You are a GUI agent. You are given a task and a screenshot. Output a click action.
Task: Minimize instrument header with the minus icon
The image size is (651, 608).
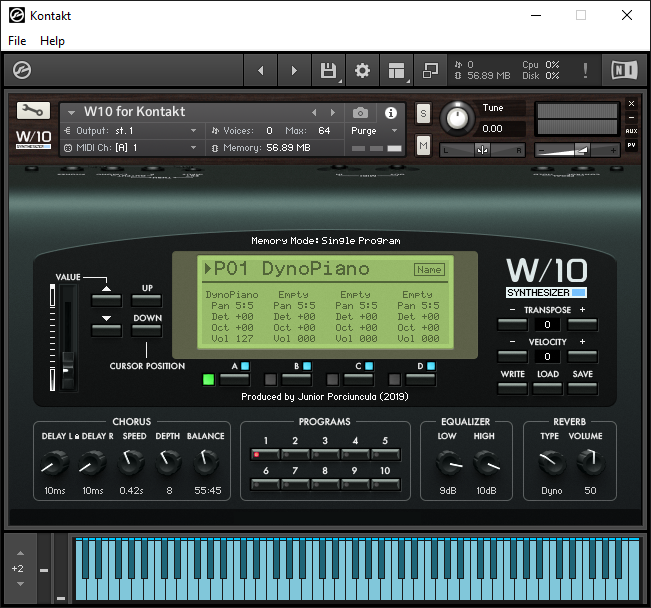tap(631, 118)
